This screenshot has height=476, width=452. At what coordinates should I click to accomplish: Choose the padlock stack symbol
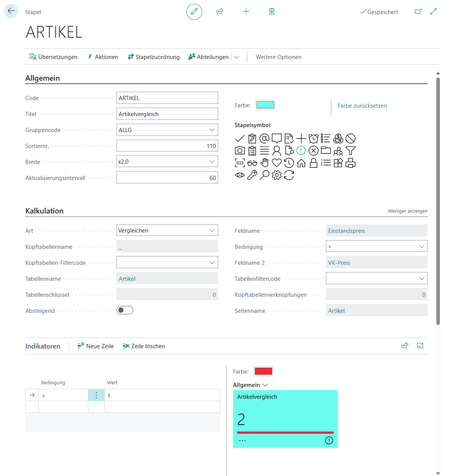(313, 163)
